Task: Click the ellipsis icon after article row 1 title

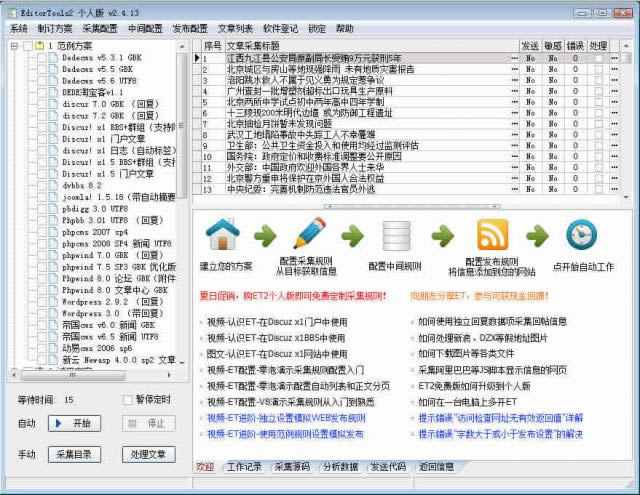Action: (x=514, y=58)
